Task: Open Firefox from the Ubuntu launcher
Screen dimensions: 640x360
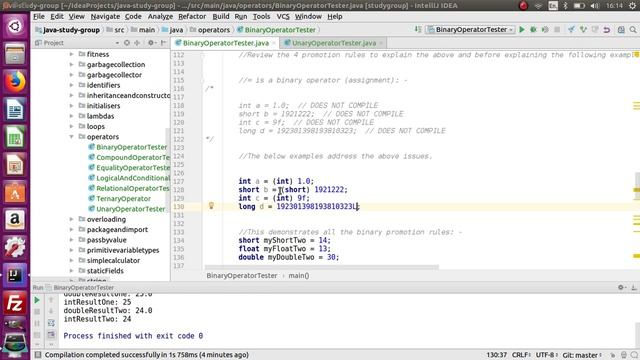Action: (x=15, y=81)
